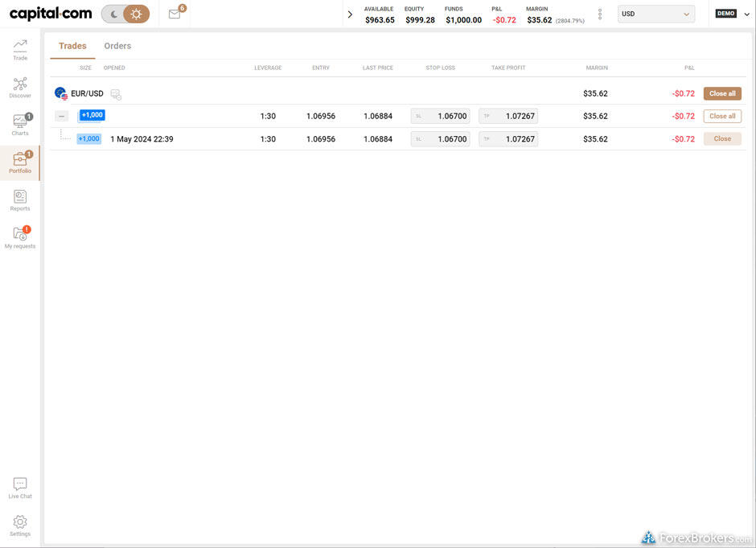Image resolution: width=756 pixels, height=548 pixels.
Task: Collapse the EUR/USD position group
Action: click(62, 116)
